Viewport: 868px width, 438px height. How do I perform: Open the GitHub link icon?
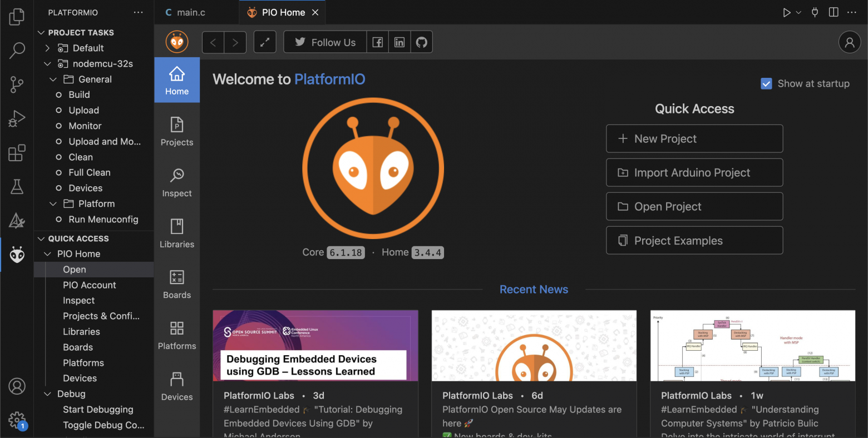click(x=422, y=42)
